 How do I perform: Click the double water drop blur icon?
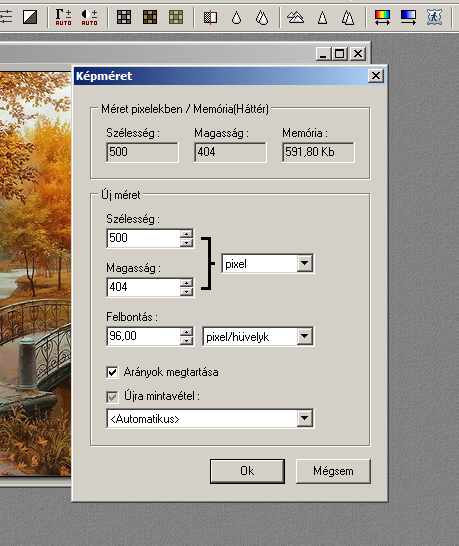(262, 17)
